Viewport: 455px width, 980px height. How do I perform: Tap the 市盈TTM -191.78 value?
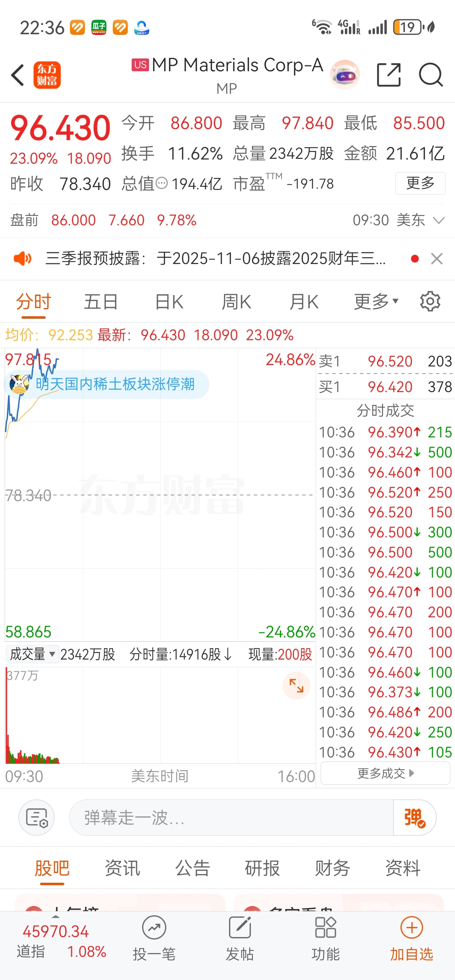(310, 184)
